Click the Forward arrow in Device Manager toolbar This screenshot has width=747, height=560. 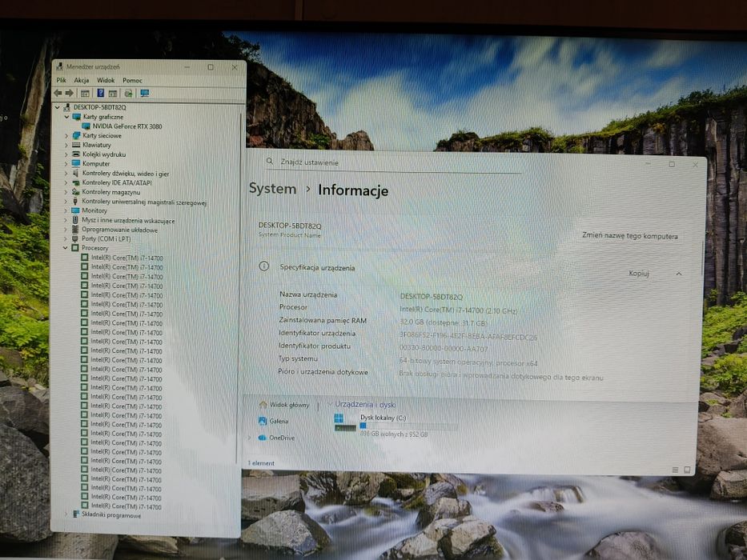[x=70, y=94]
